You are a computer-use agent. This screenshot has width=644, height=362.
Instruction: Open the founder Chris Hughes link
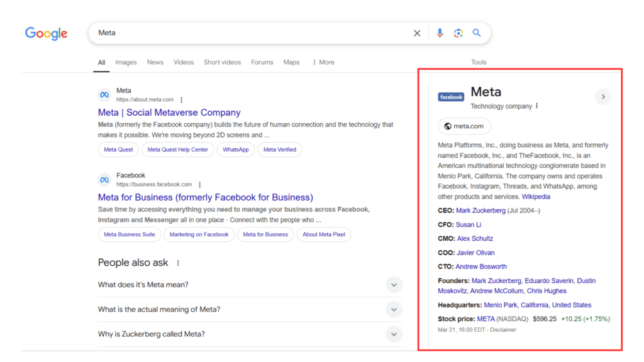point(547,291)
